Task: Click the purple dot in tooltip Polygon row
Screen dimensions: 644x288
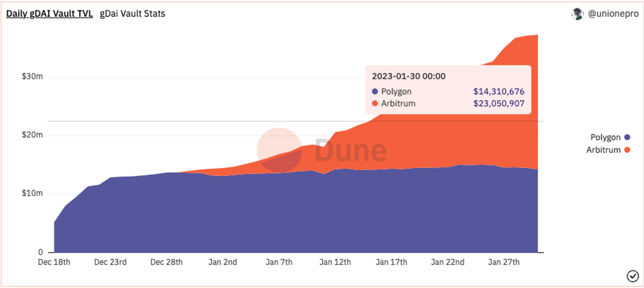Action: point(375,91)
